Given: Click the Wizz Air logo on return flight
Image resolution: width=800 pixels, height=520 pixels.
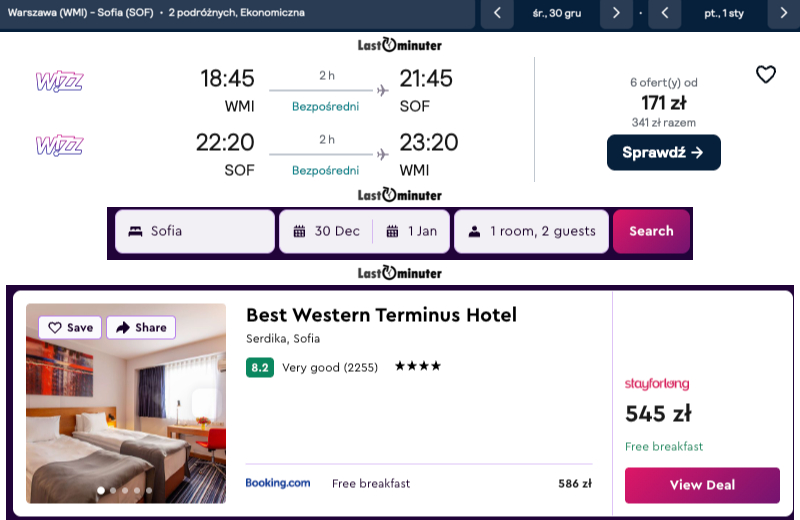Looking at the screenshot, I should coord(59,146).
